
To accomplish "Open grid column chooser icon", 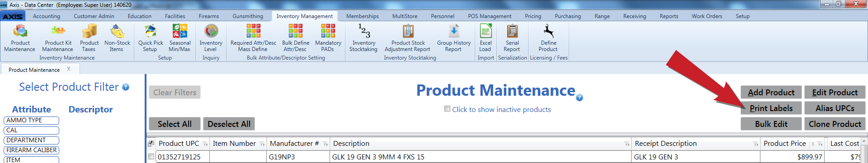I will [x=151, y=144].
